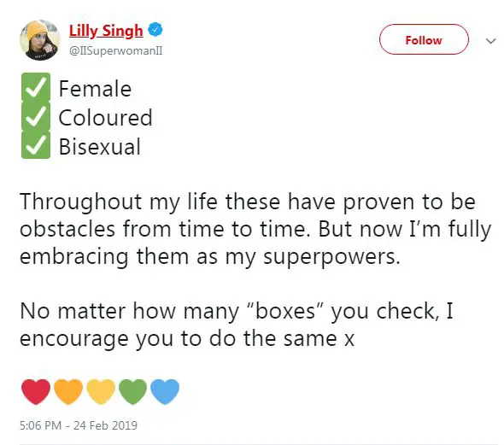The image size is (504, 445).
Task: Click the blue verified badge icon
Action: [155, 30]
